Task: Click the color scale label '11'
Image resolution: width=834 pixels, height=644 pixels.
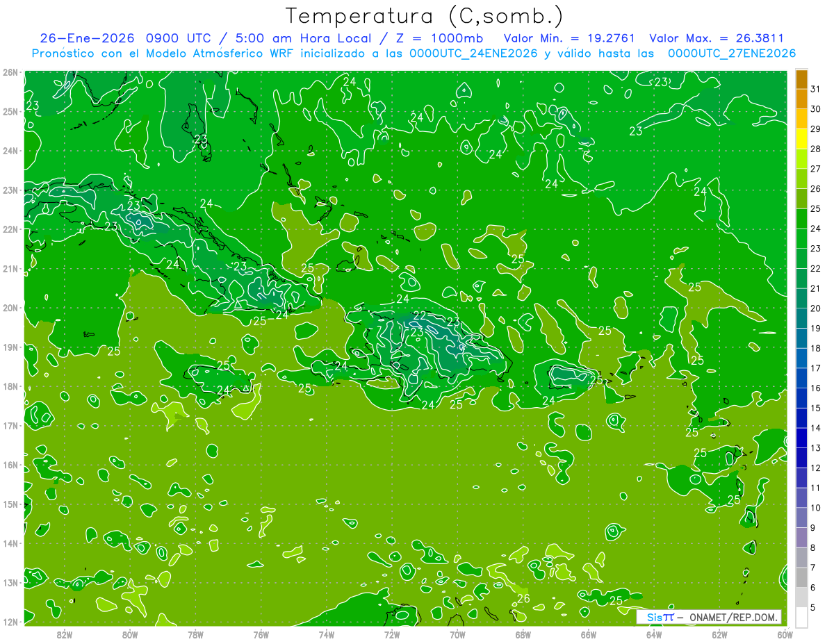Action: (x=815, y=488)
